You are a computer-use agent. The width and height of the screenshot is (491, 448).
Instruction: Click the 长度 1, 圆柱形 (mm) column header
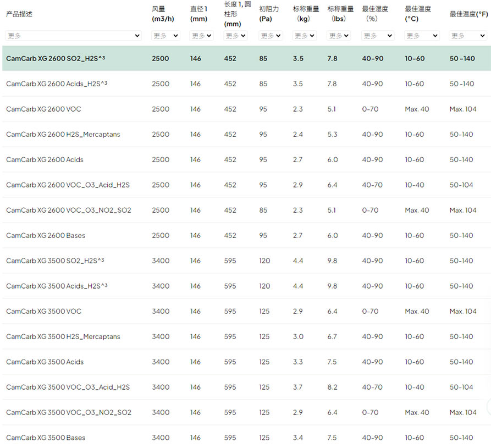tap(238, 14)
